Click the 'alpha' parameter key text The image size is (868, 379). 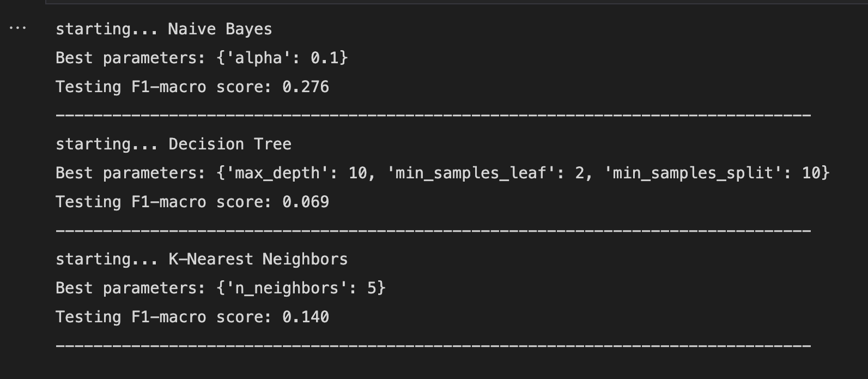pyautogui.click(x=258, y=58)
